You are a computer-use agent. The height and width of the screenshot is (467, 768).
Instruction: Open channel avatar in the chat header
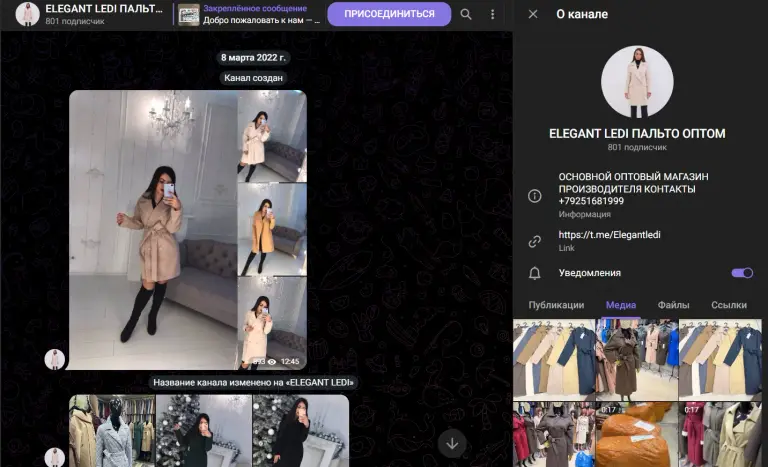coord(27,14)
